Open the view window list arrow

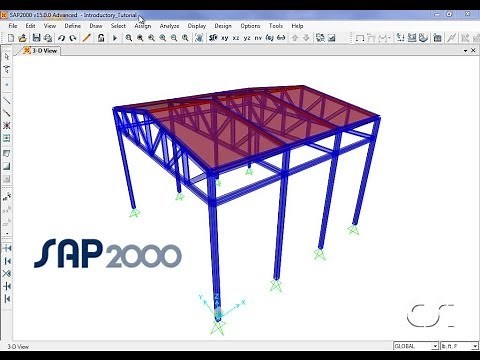coord(465,51)
